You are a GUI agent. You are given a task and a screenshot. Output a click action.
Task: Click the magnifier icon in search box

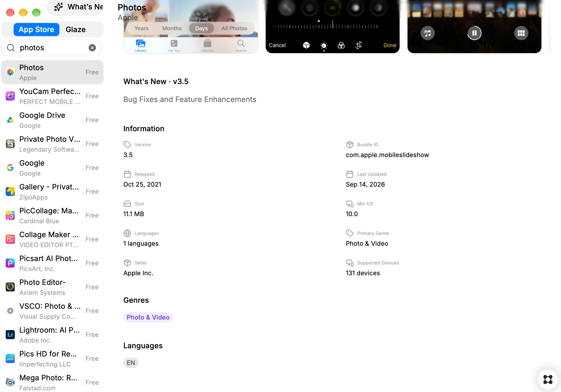[11, 48]
